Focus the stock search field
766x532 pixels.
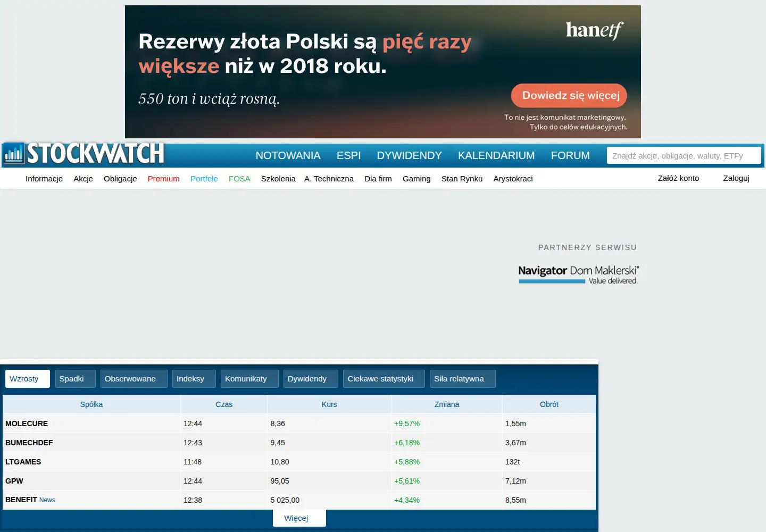click(x=684, y=155)
